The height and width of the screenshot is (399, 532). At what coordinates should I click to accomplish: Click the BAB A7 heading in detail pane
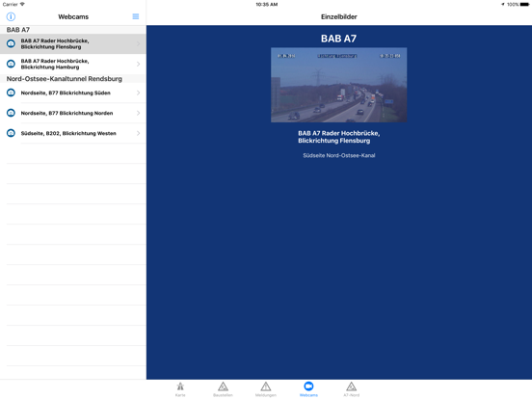coord(338,39)
